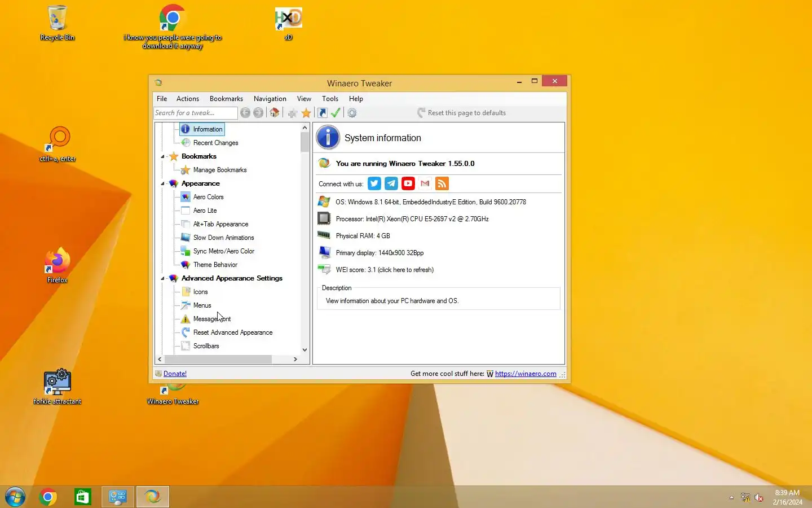Collapse the Appearance tree node
Viewport: 812px width, 508px height.
coord(163,184)
